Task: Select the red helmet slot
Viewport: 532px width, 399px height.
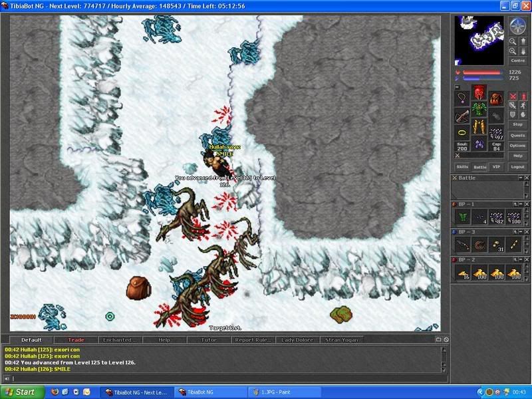Action: [x=479, y=92]
